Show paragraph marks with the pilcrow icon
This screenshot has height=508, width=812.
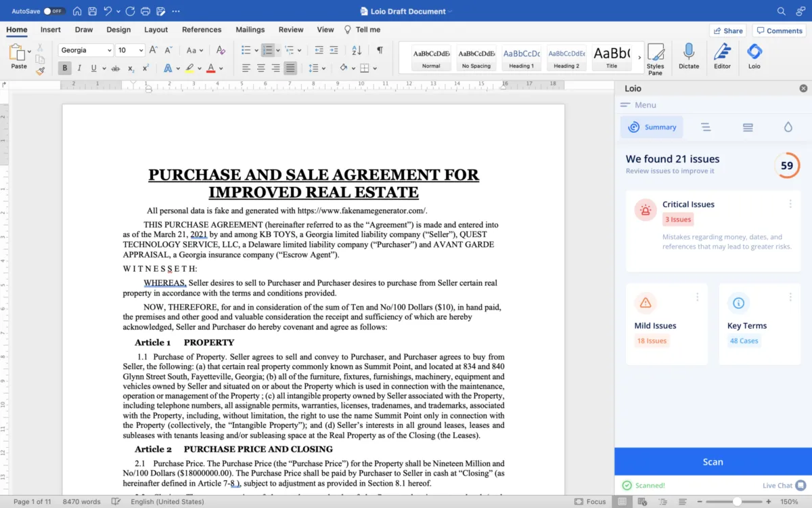[380, 50]
